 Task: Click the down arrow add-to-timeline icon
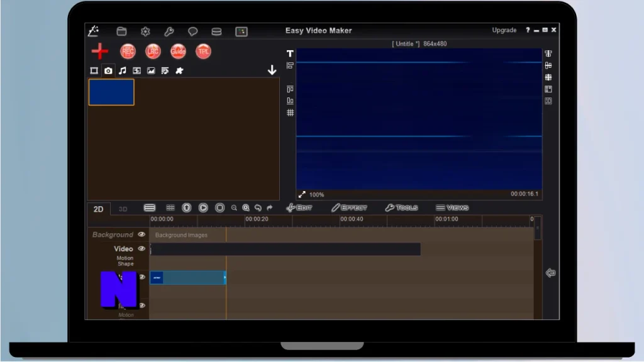pyautogui.click(x=272, y=70)
